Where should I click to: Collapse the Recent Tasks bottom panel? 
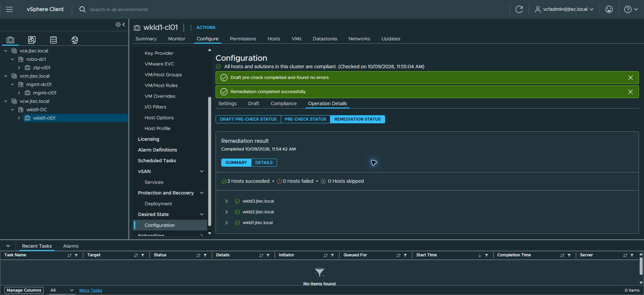(x=8, y=246)
